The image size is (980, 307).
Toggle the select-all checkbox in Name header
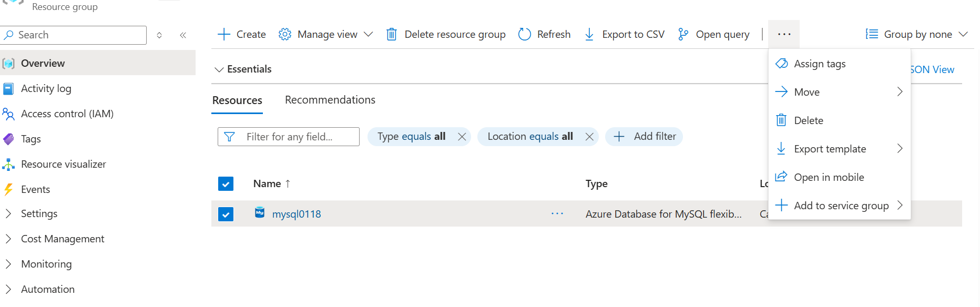(226, 183)
